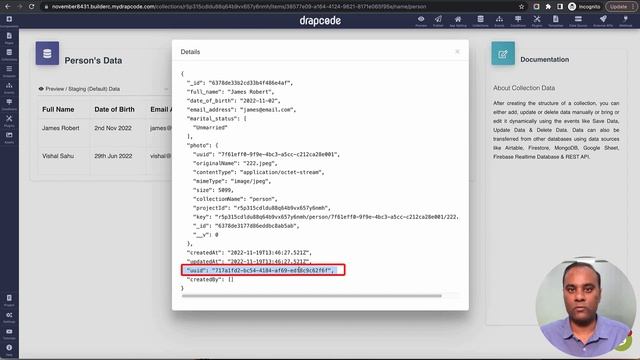Click the horizontal scrollbar in Details dialog

312,296
